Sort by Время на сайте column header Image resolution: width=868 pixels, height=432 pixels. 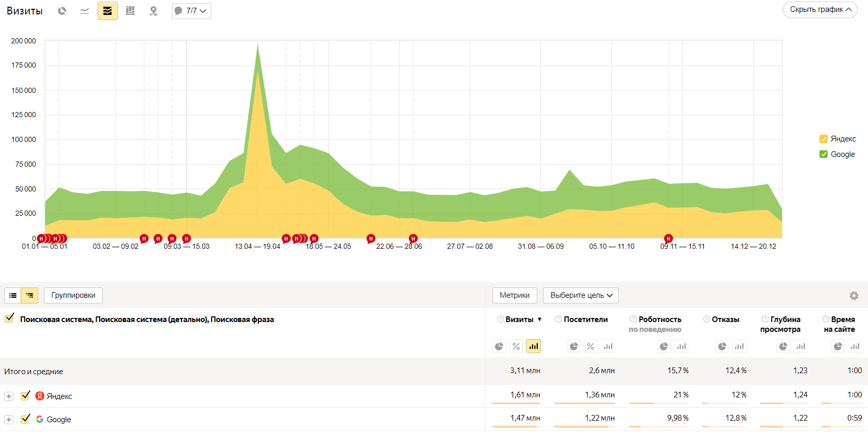click(840, 324)
